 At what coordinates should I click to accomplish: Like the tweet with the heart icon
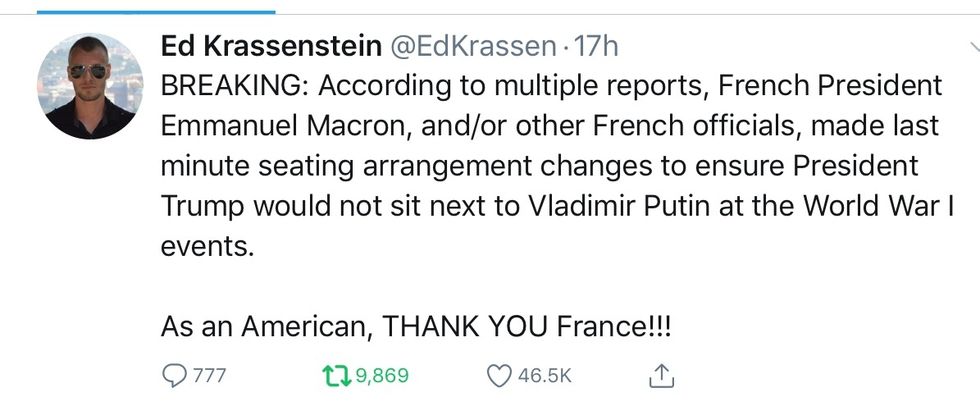point(498,376)
